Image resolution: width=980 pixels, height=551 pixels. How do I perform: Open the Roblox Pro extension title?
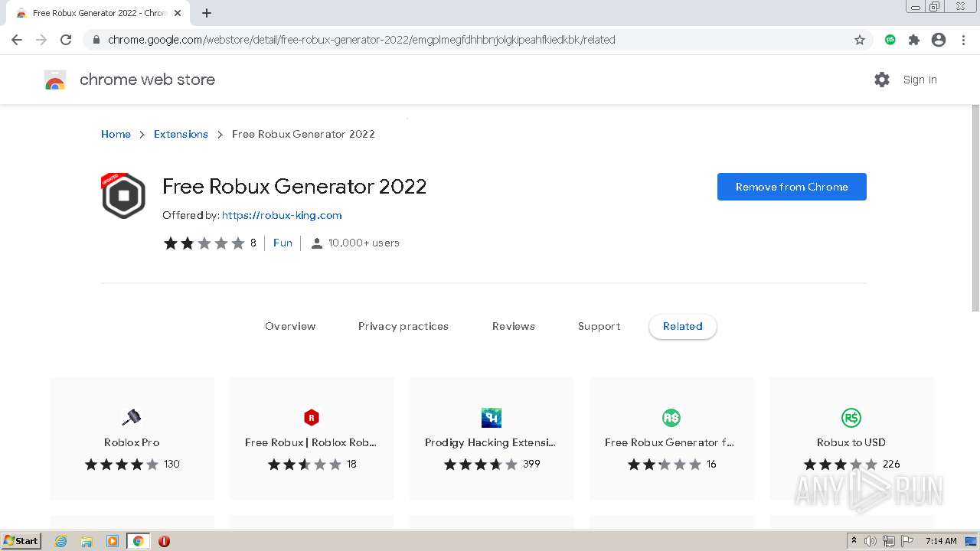click(132, 442)
